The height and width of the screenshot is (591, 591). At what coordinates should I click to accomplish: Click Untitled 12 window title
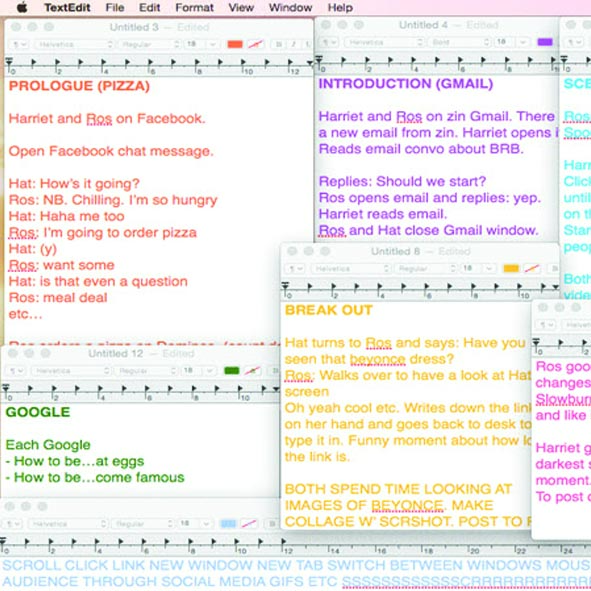point(115,354)
